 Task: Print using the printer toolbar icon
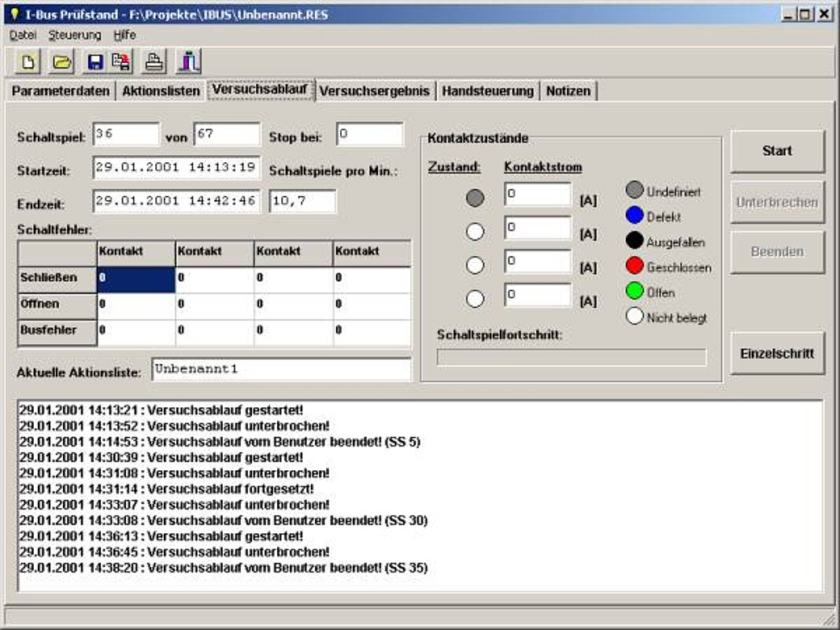pyautogui.click(x=154, y=62)
